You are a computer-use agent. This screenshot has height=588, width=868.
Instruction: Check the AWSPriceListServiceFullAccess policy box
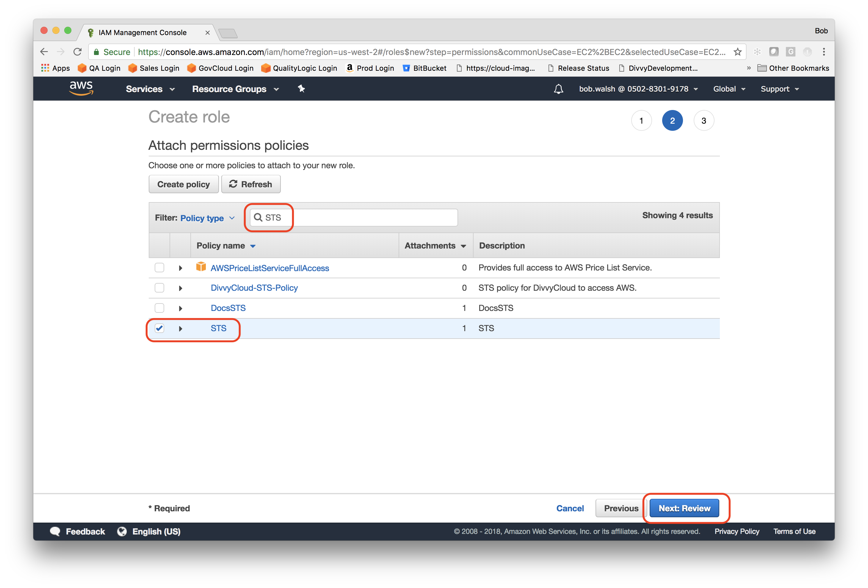coord(159,268)
